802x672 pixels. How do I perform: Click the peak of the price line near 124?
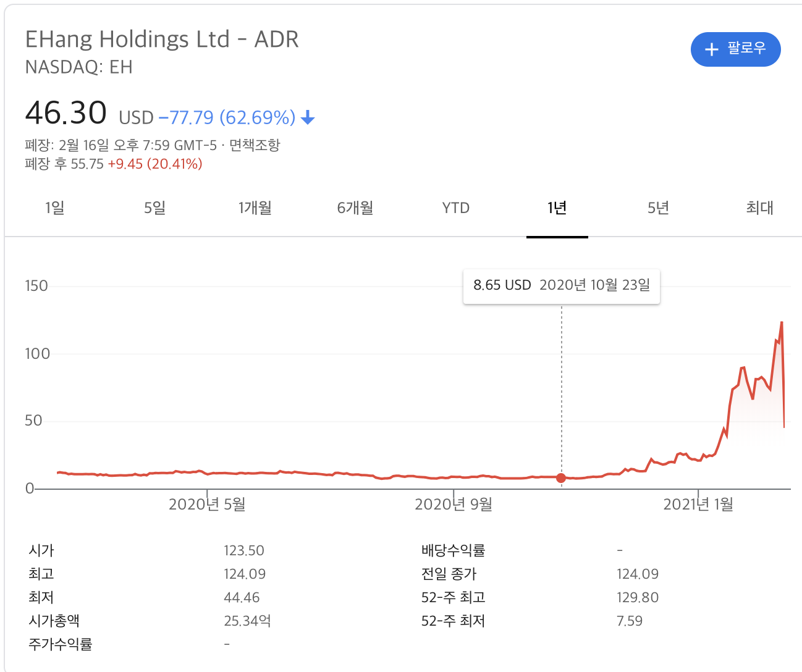pyautogui.click(x=782, y=322)
